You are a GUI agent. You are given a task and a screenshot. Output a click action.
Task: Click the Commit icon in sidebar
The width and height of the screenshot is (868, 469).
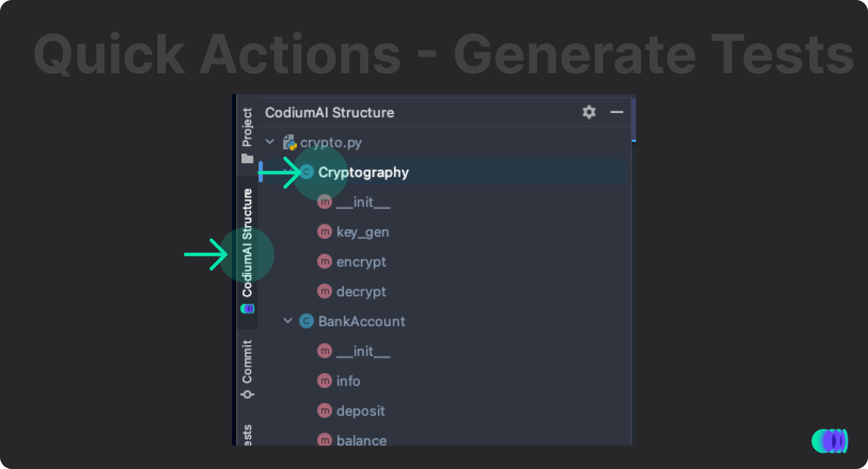[247, 394]
